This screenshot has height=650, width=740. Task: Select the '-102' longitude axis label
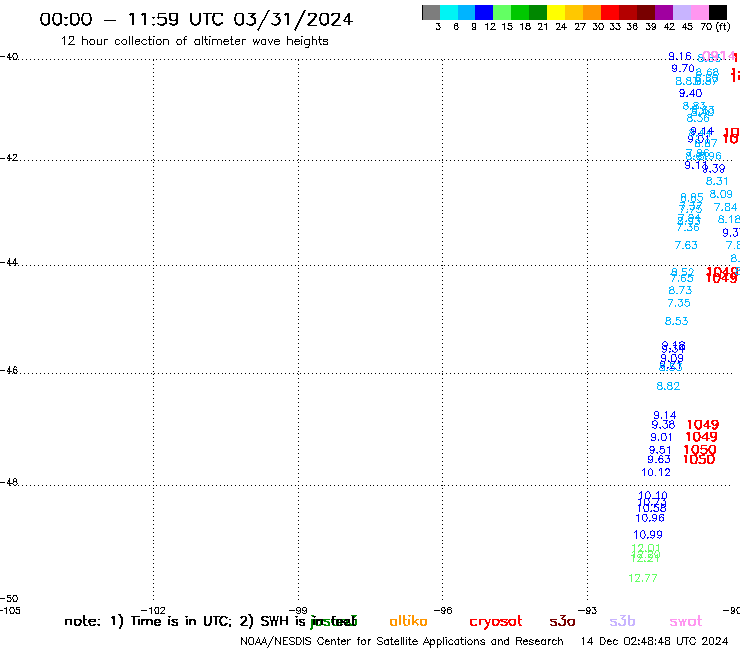pos(153,610)
